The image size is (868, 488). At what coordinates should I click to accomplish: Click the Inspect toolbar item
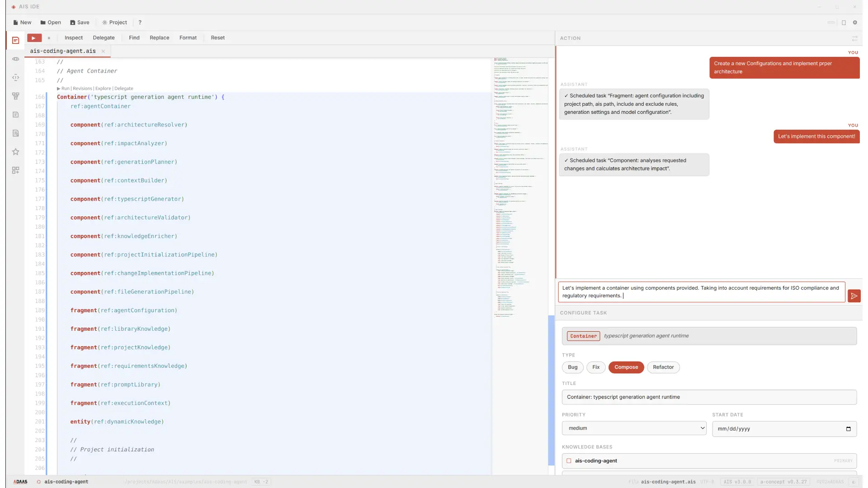pyautogui.click(x=74, y=38)
